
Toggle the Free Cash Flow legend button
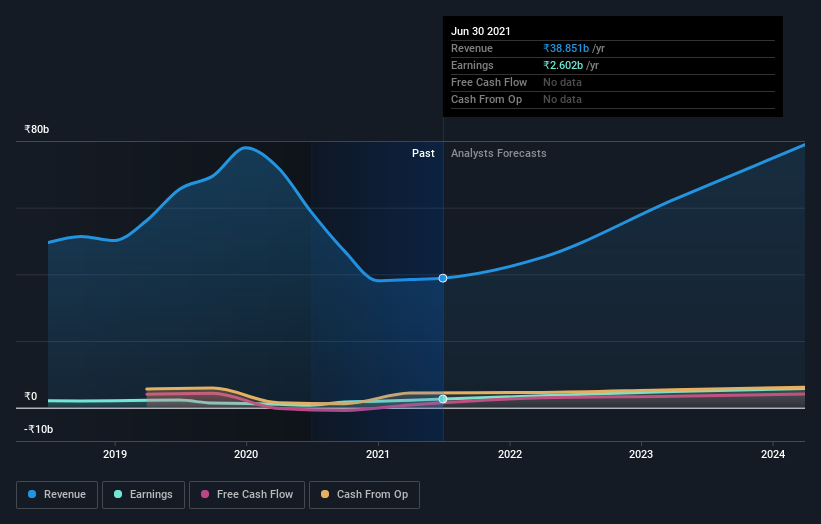pyautogui.click(x=247, y=495)
